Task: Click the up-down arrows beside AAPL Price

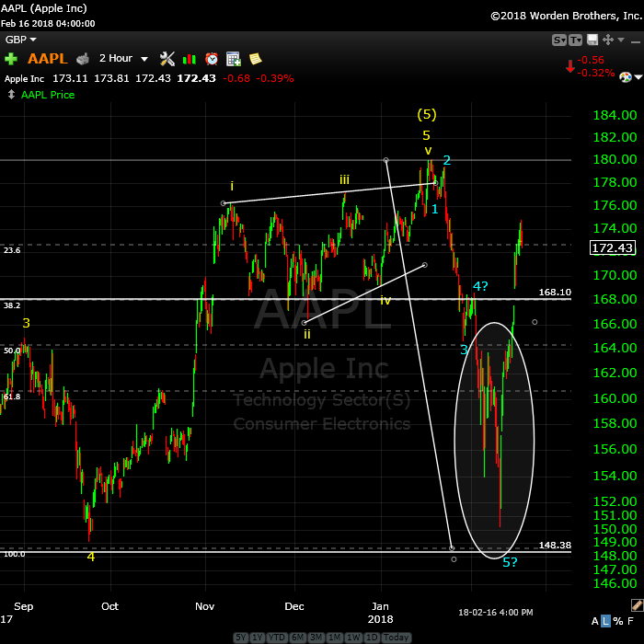Action: [11, 95]
